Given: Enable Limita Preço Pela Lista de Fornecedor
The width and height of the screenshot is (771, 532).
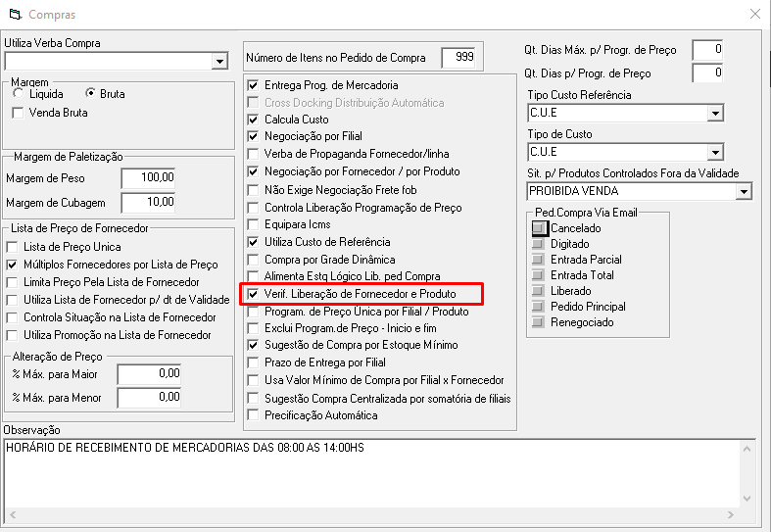Looking at the screenshot, I should click(x=13, y=282).
